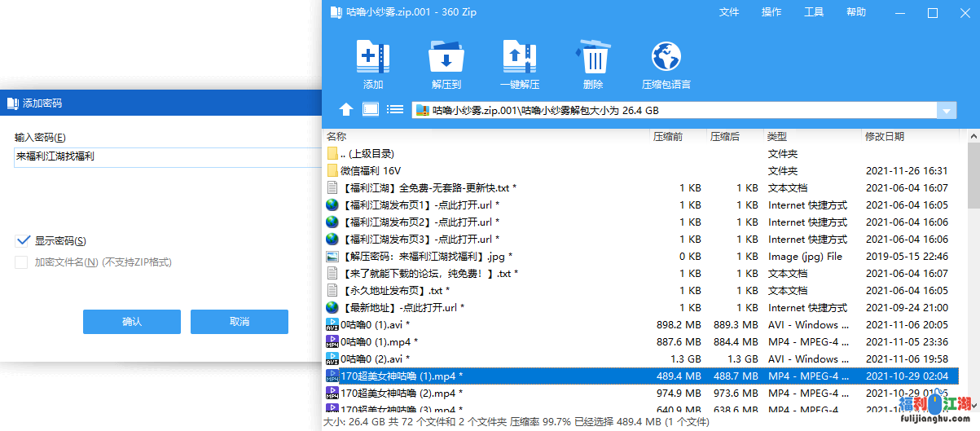Click the Add files toolbar icon
Screen dimensions: 980x431
click(x=373, y=59)
